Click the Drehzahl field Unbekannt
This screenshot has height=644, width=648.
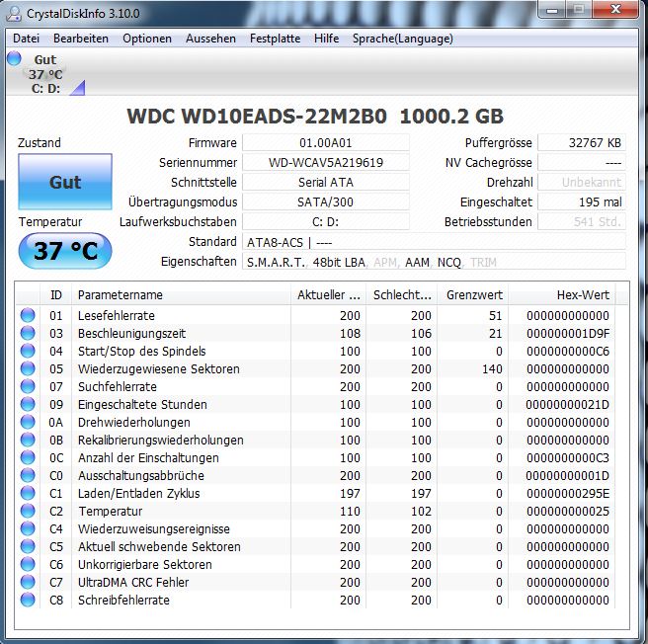582,183
